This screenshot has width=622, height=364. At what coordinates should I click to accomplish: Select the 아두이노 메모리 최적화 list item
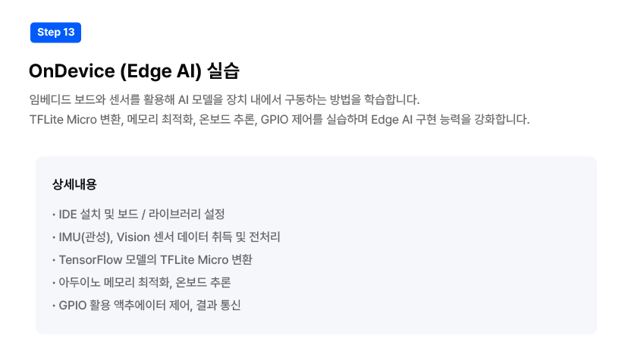pyautogui.click(x=141, y=282)
